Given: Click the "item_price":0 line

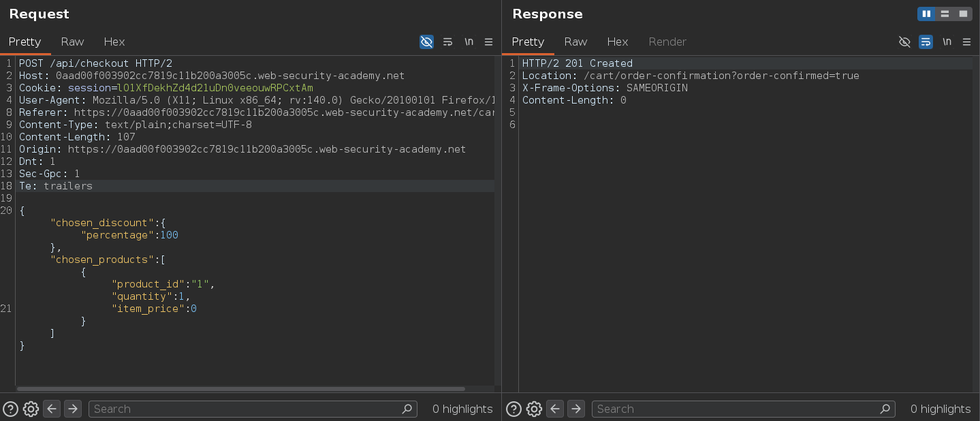Looking at the screenshot, I should pyautogui.click(x=154, y=309).
